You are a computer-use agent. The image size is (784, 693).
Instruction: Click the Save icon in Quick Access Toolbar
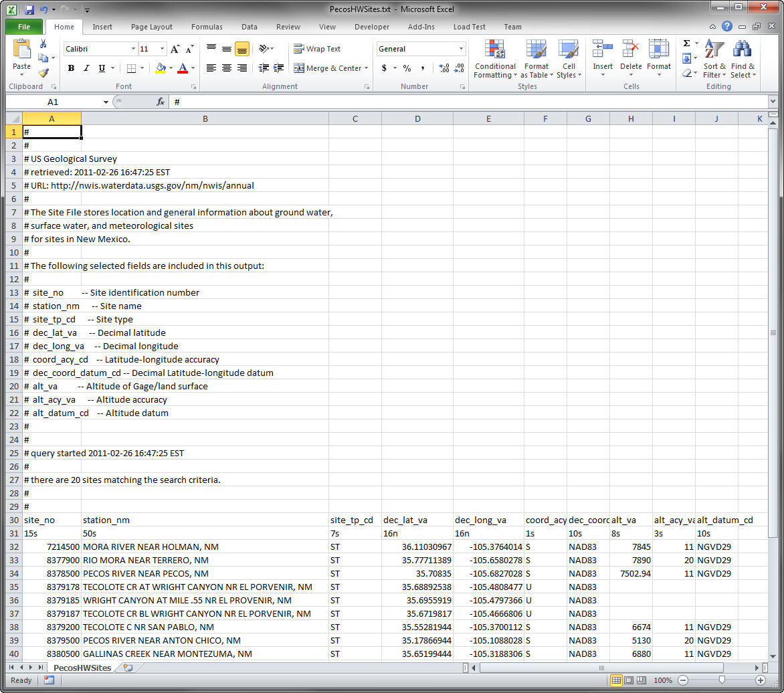pyautogui.click(x=29, y=9)
